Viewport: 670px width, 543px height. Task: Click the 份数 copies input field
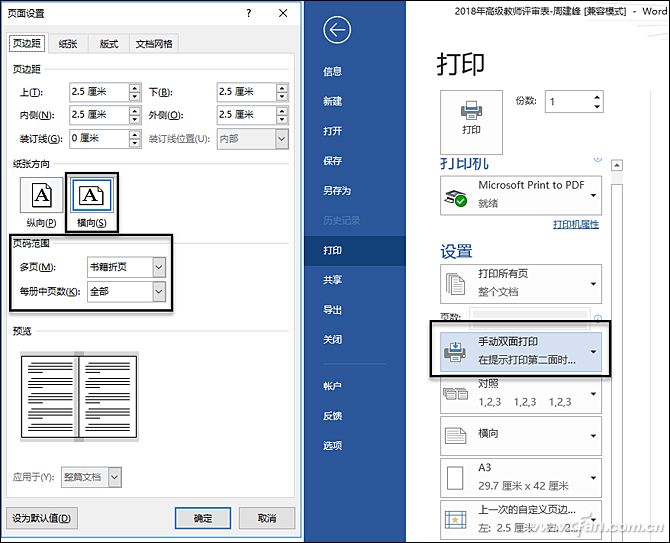[569, 102]
